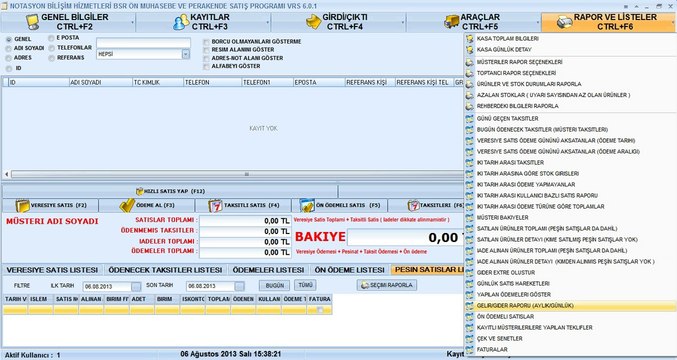
Task: Click icon next to ÜRÜNLER VE STOK DURUMLARI RAPORLA
Action: [470, 84]
